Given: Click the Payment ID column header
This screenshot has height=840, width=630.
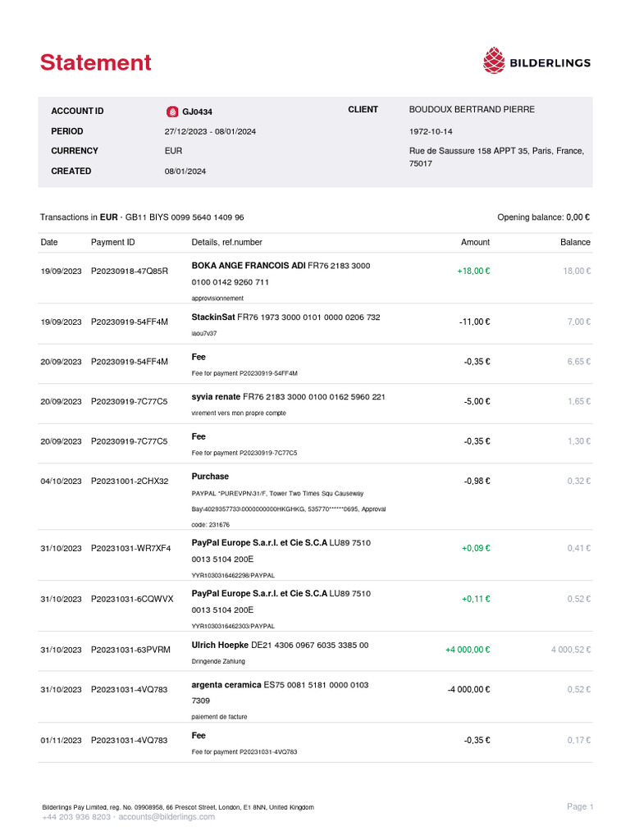Looking at the screenshot, I should pos(113,242).
